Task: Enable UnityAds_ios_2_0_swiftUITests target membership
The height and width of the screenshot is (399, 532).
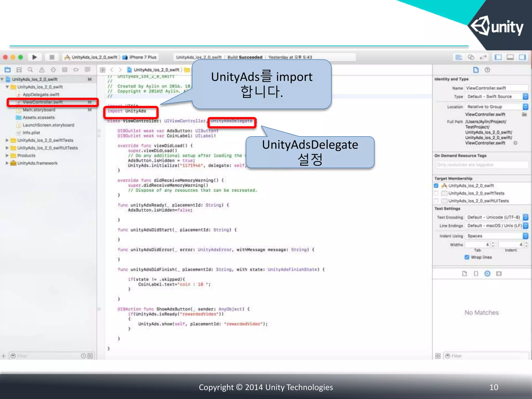Action: [436, 201]
